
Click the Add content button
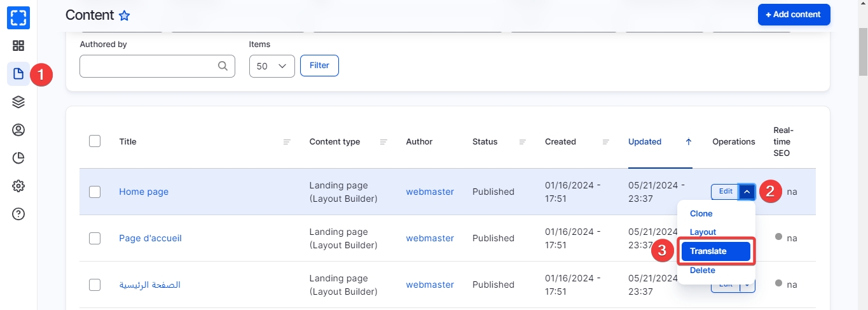[794, 15]
